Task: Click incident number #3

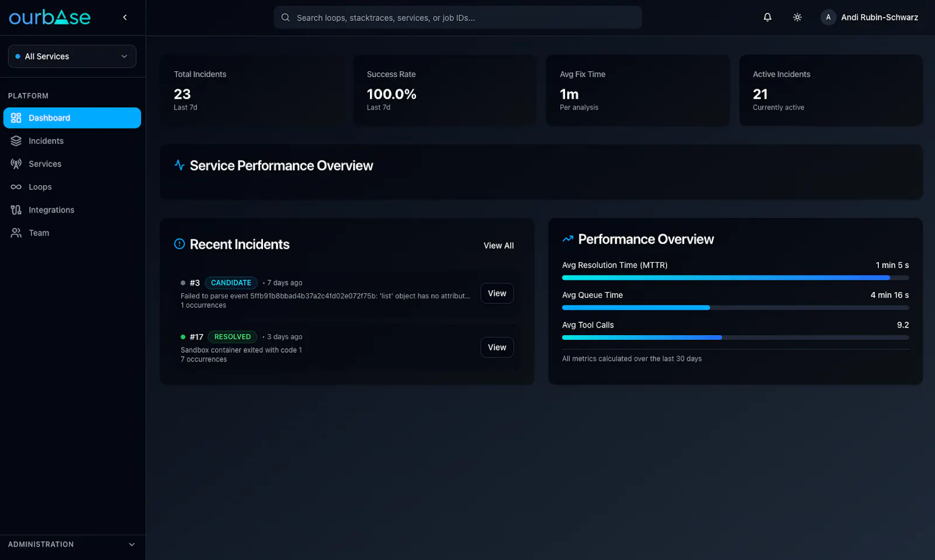Action: (x=195, y=283)
